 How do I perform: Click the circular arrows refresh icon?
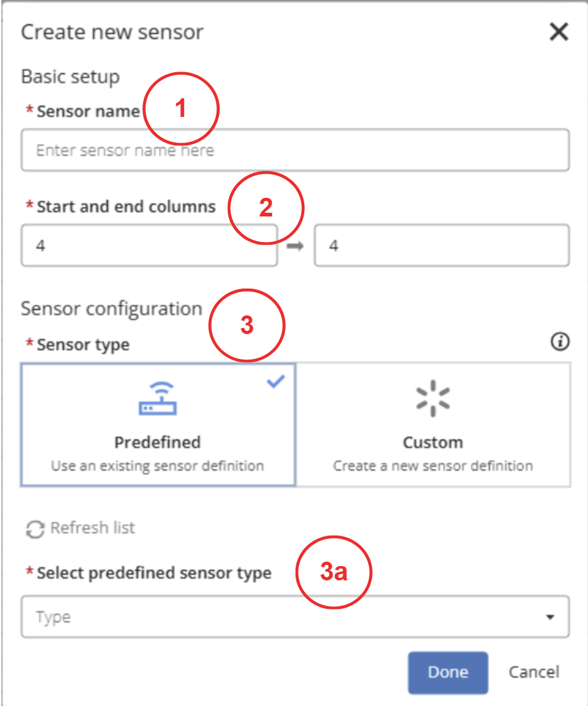pyautogui.click(x=35, y=529)
